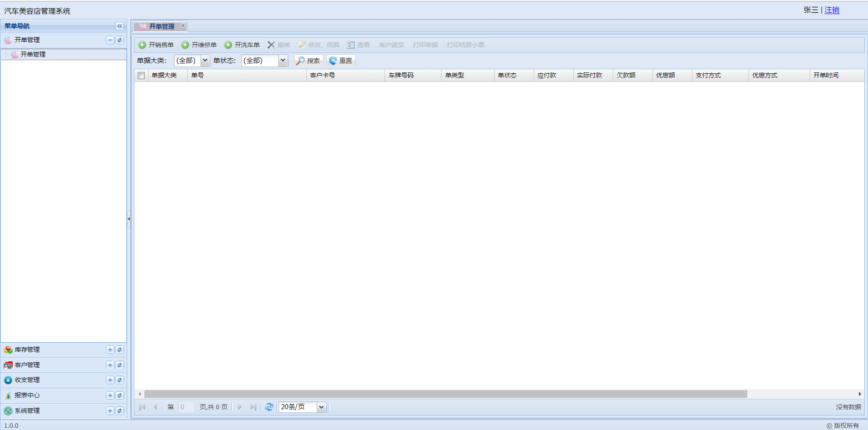Sort by 支付方式 column header
The height and width of the screenshot is (430, 868).
(720, 76)
